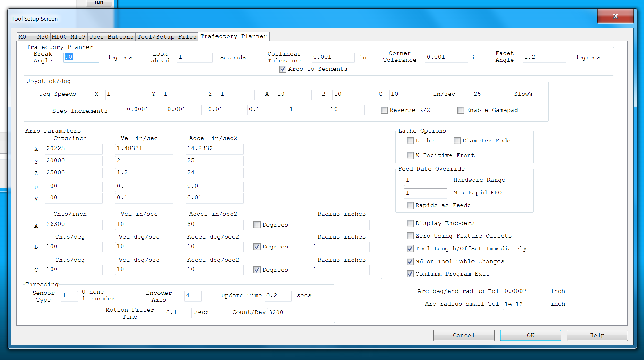The width and height of the screenshot is (644, 360).
Task: Toggle the Arcs to Segments checkbox
Action: pos(283,69)
